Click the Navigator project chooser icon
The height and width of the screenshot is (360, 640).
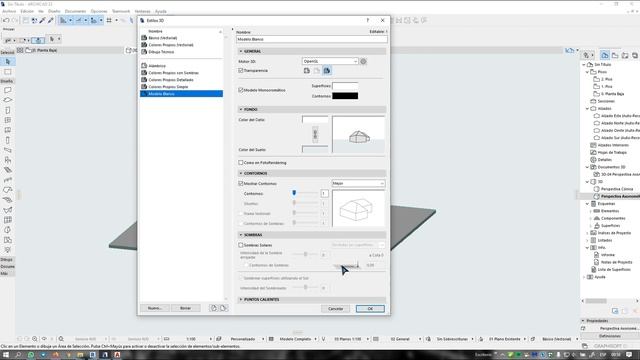(588, 55)
